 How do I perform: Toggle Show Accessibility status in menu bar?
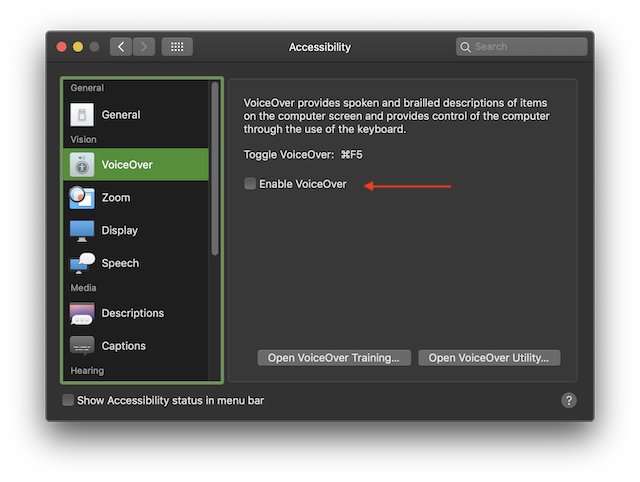(x=68, y=400)
